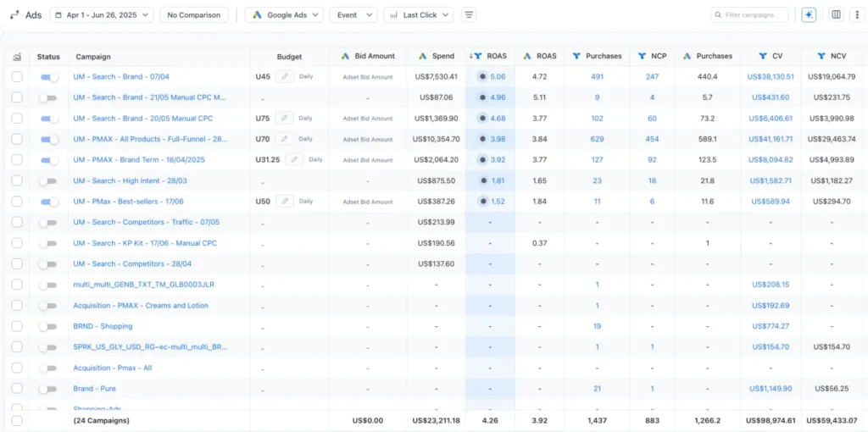Open the Google Ads channel dropdown

[285, 15]
